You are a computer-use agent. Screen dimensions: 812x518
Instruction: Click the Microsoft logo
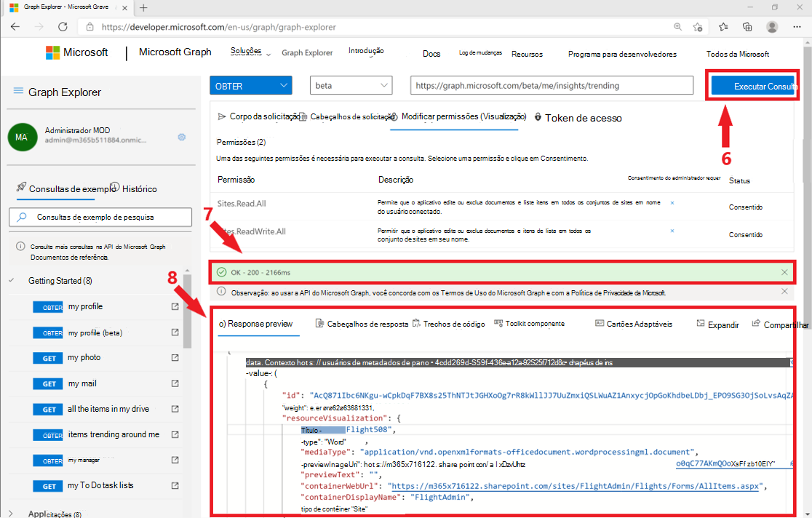click(76, 52)
